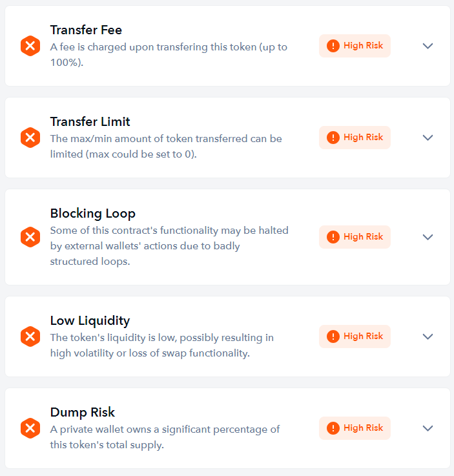Click the High Risk badge for Low Liquidity
The width and height of the screenshot is (454, 476).
click(x=355, y=336)
